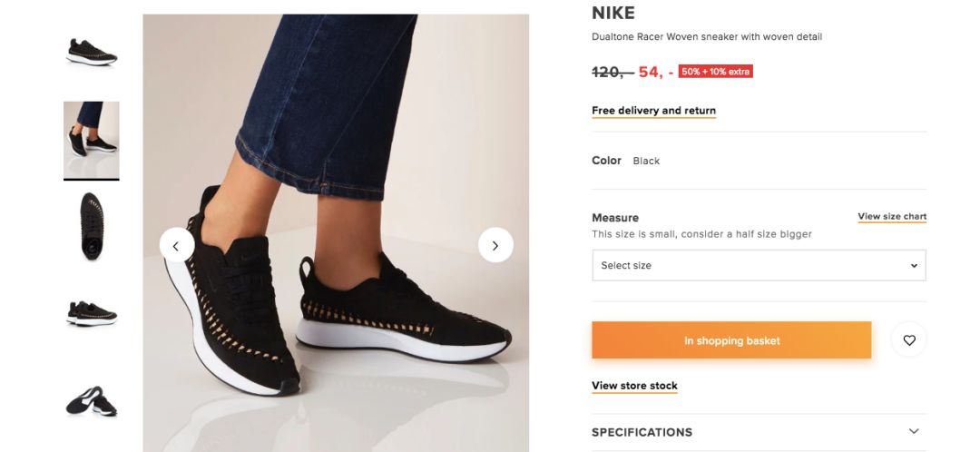Add sneaker to wishlist with heart icon
Screen dimensions: 980x452
pos(909,340)
